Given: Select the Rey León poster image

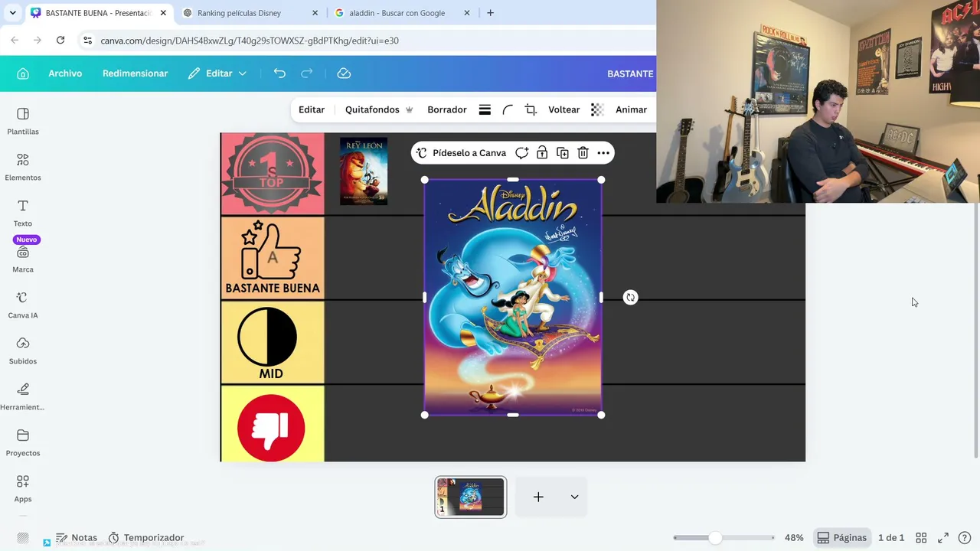Looking at the screenshot, I should pyautogui.click(x=364, y=171).
